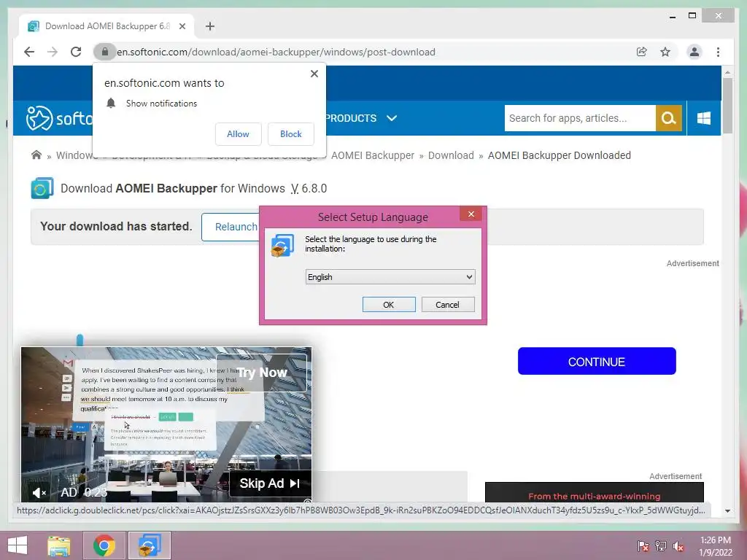Click the address bar URL text
Viewport: 747px width, 560px height.
tap(276, 52)
